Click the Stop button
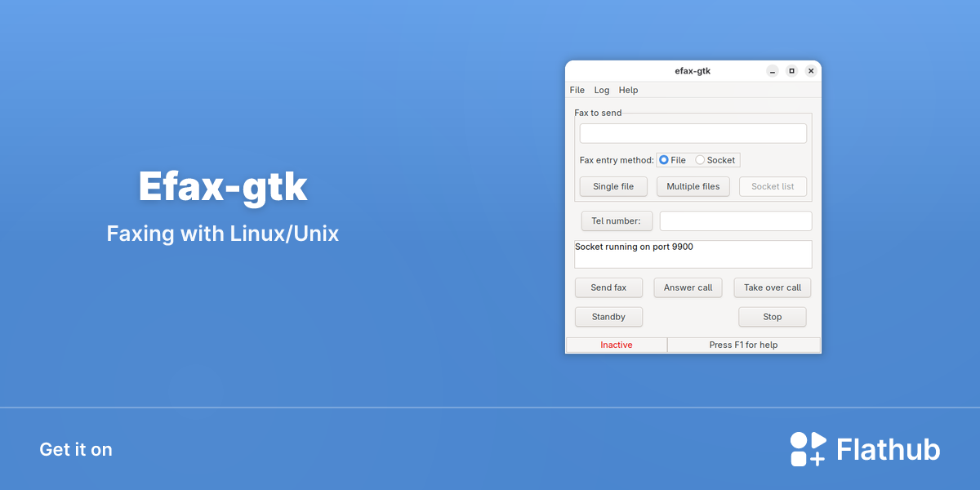The width and height of the screenshot is (980, 490). 773,317
